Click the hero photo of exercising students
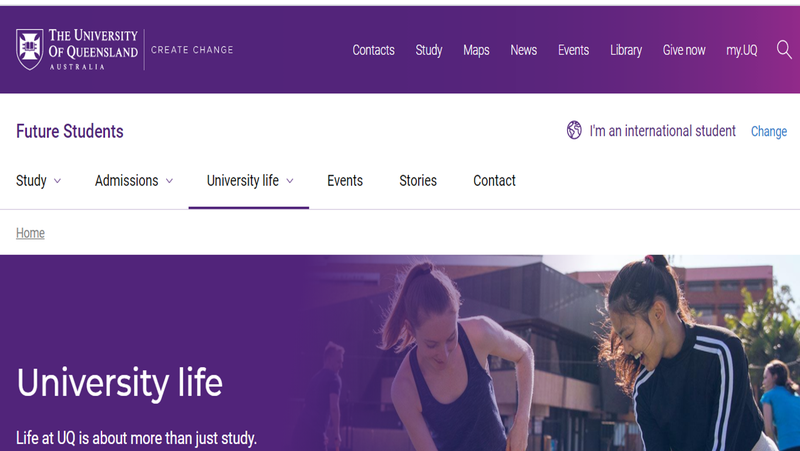This screenshot has height=451, width=800. click(551, 353)
